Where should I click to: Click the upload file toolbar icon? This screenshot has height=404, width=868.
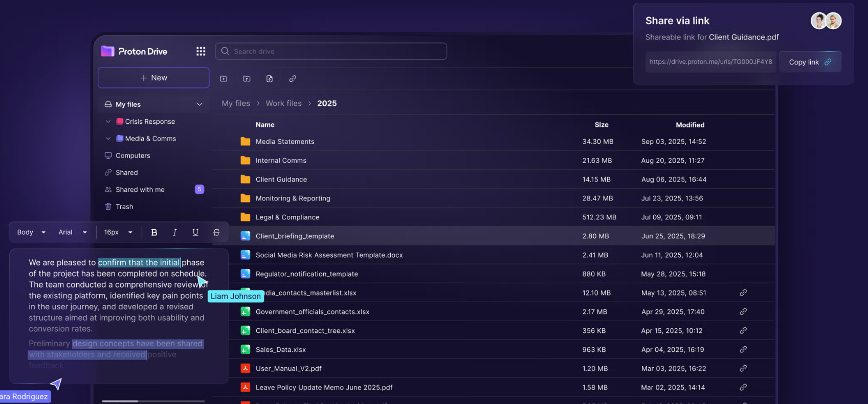[270, 79]
